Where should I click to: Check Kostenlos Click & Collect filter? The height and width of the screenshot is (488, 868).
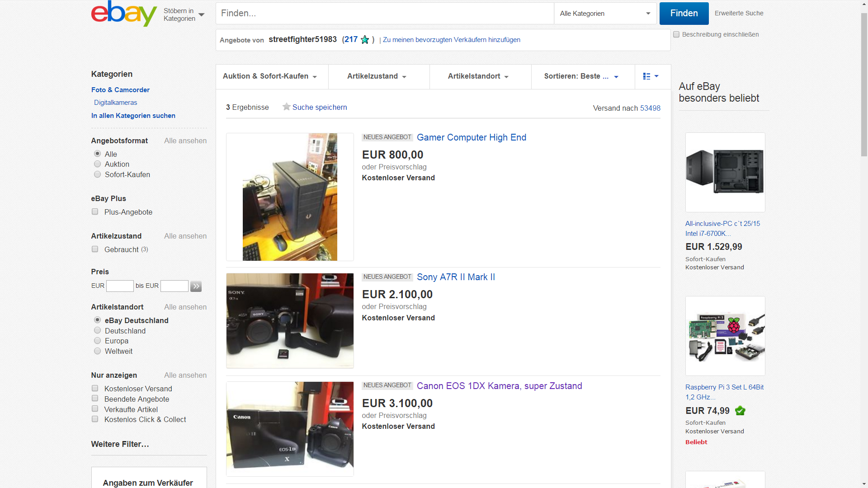pos(95,419)
